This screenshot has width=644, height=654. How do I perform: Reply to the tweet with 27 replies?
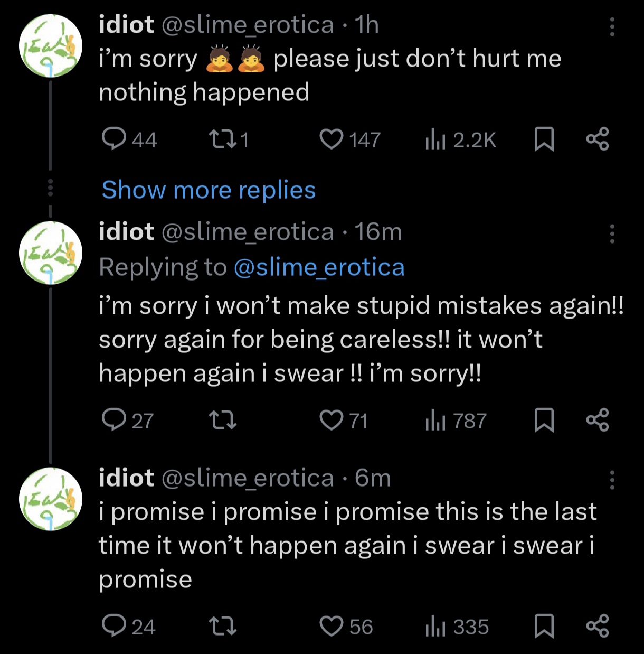click(127, 421)
